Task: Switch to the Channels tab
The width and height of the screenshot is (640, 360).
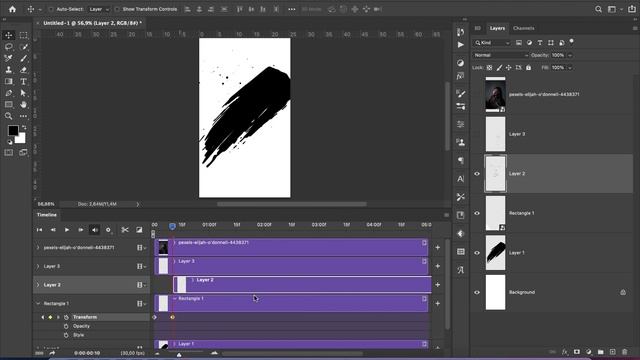Action: click(x=524, y=28)
